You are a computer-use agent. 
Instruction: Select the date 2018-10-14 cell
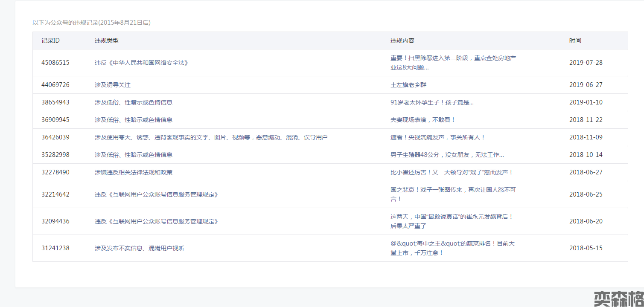pyautogui.click(x=586, y=155)
